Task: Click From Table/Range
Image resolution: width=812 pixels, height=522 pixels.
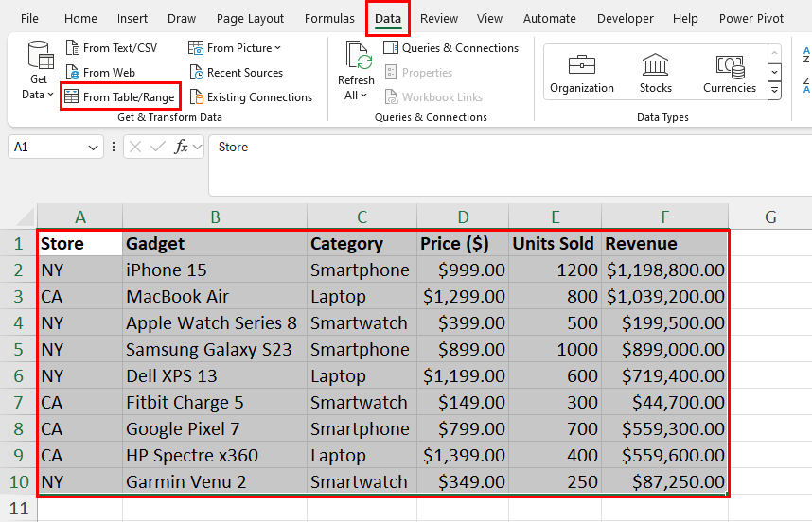Action: coord(120,96)
